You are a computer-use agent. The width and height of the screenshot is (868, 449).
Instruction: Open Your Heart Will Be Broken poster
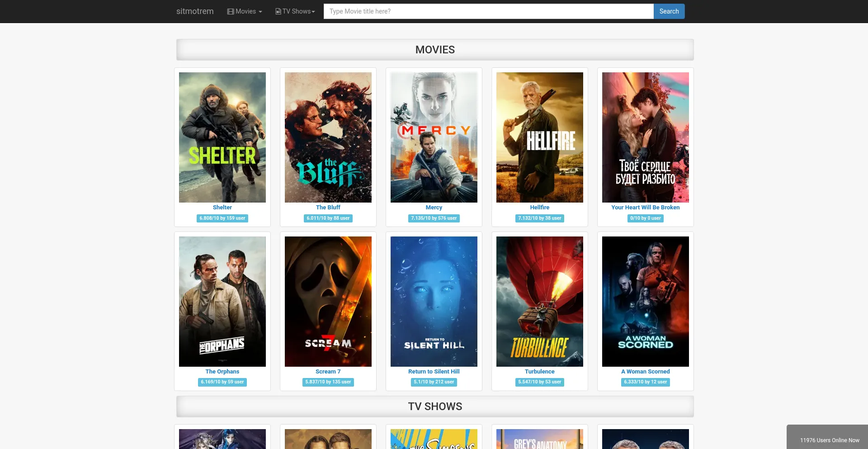click(646, 137)
